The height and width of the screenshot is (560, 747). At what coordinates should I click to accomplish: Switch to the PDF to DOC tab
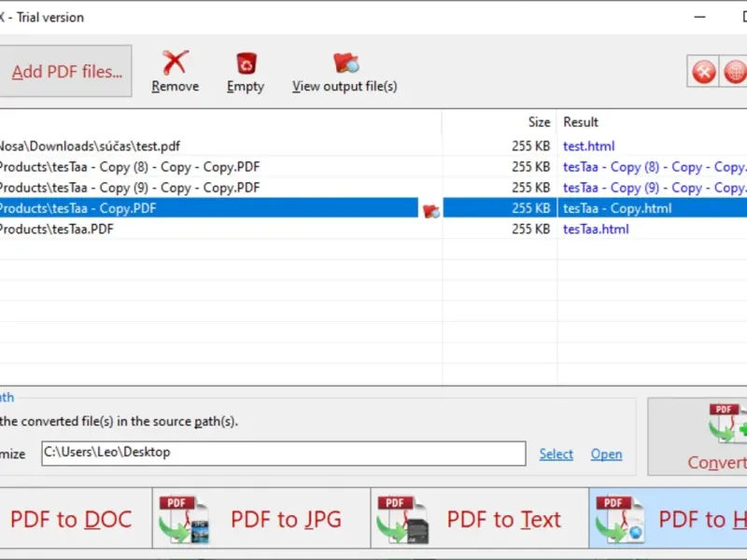[x=76, y=519]
